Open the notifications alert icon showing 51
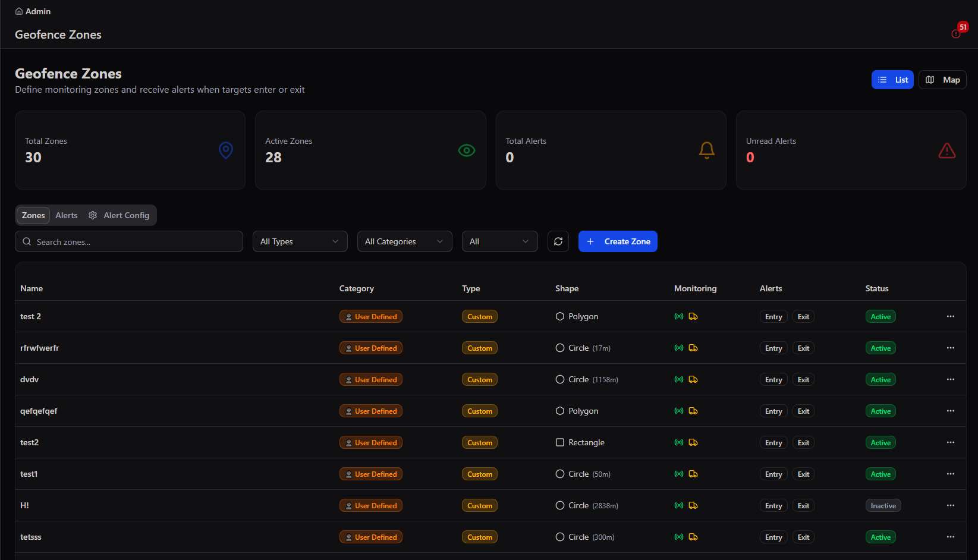Viewport: 978px width, 560px height. click(956, 34)
